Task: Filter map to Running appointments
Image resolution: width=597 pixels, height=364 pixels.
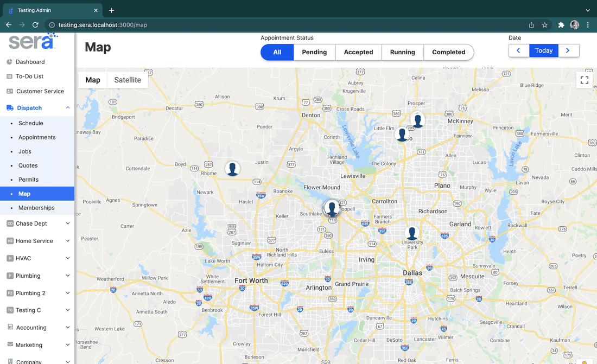Action: 402,52
